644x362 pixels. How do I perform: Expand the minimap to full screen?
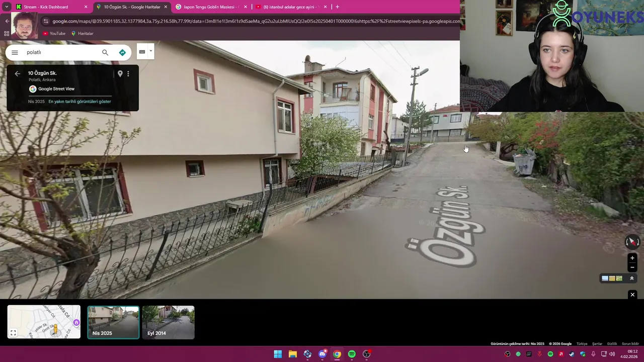pos(14,333)
